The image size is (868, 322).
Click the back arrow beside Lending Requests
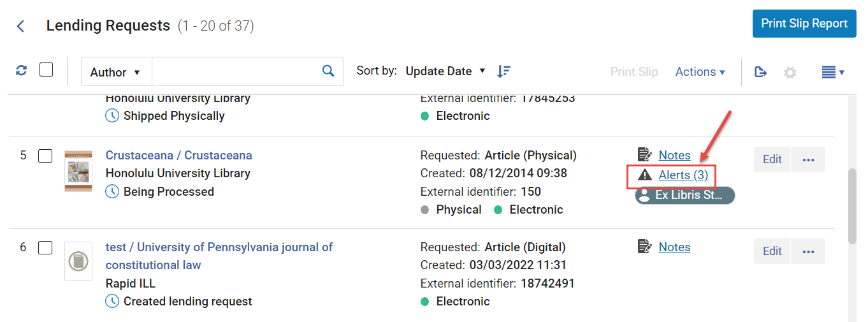tap(20, 26)
